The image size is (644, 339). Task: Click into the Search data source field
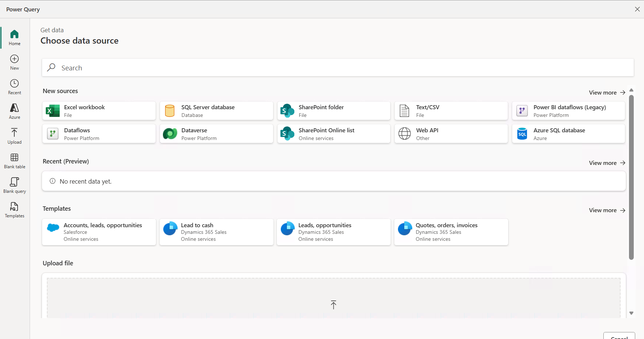point(338,67)
